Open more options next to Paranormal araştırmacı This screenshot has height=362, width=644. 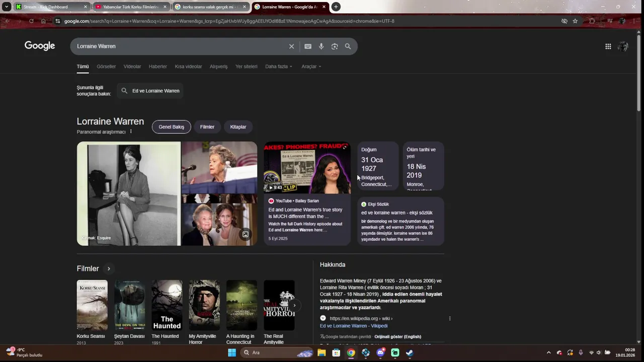(131, 132)
